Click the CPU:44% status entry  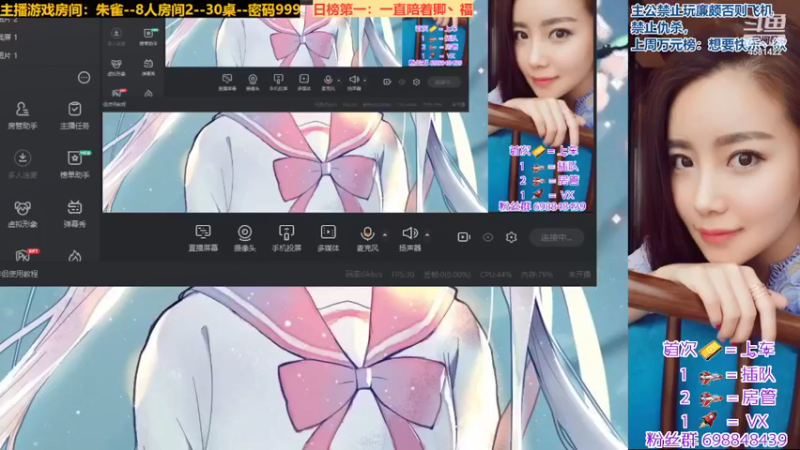(495, 274)
